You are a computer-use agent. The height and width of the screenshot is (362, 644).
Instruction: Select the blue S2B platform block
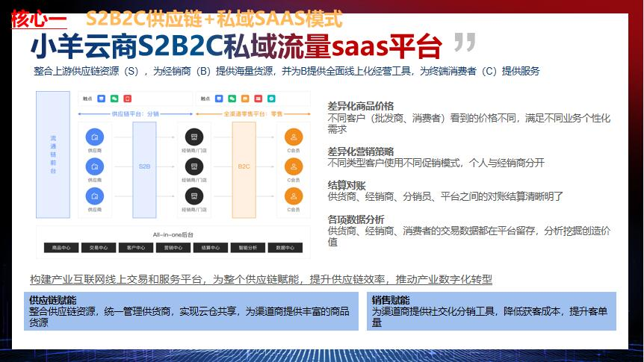click(144, 166)
